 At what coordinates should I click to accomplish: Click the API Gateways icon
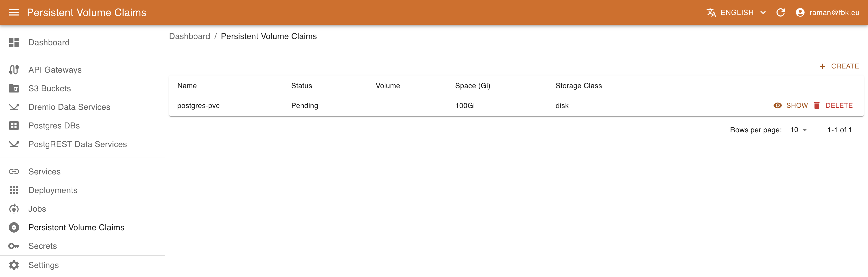(x=14, y=70)
